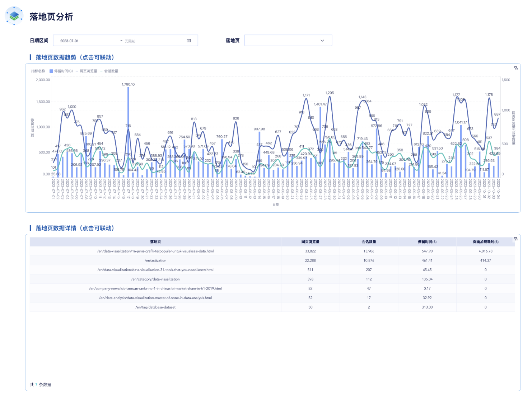Select the /en/tag/database-dataset row
Viewport: 532px width, 395px height.
155,307
